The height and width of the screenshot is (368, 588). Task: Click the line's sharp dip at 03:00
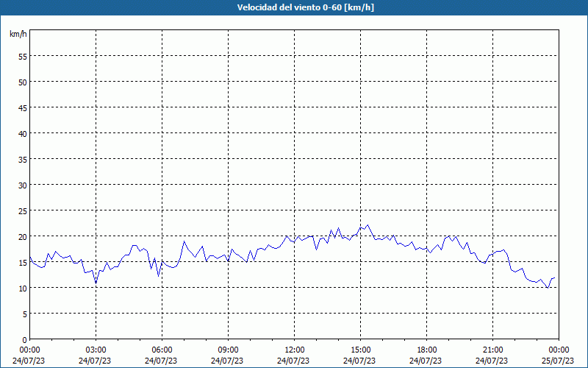pyautogui.click(x=96, y=283)
